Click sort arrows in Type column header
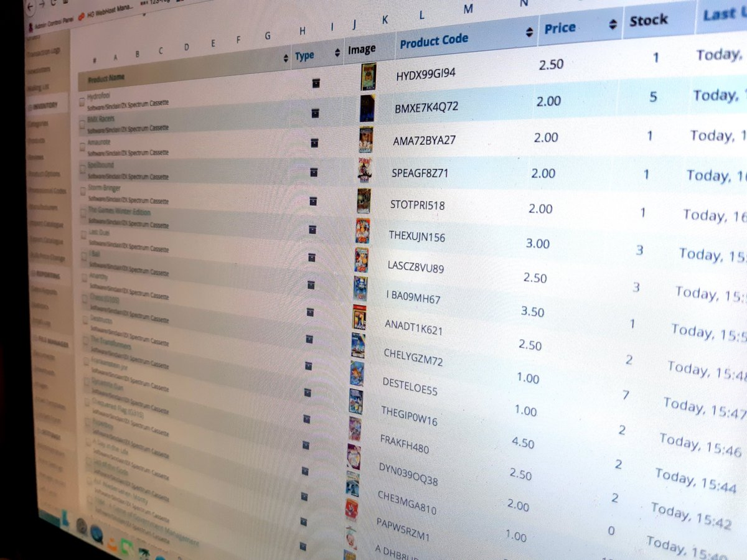Screen dimensions: 747x560 pyautogui.click(x=337, y=52)
